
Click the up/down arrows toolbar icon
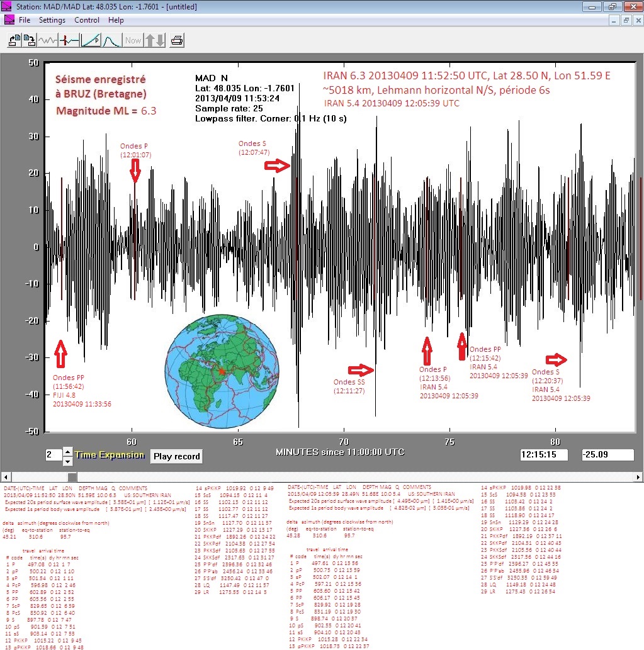pos(155,40)
